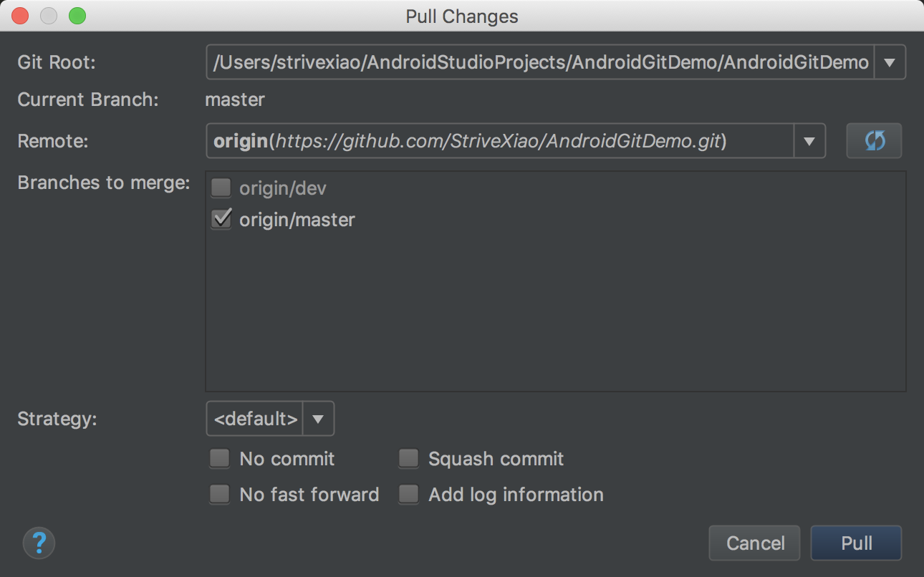Click the Git Root path field

click(x=541, y=62)
